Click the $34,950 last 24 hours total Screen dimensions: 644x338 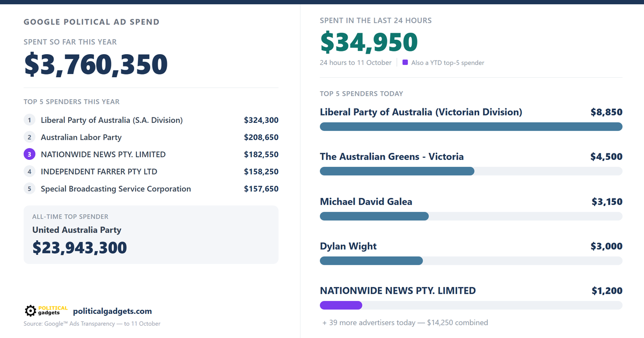tap(369, 42)
